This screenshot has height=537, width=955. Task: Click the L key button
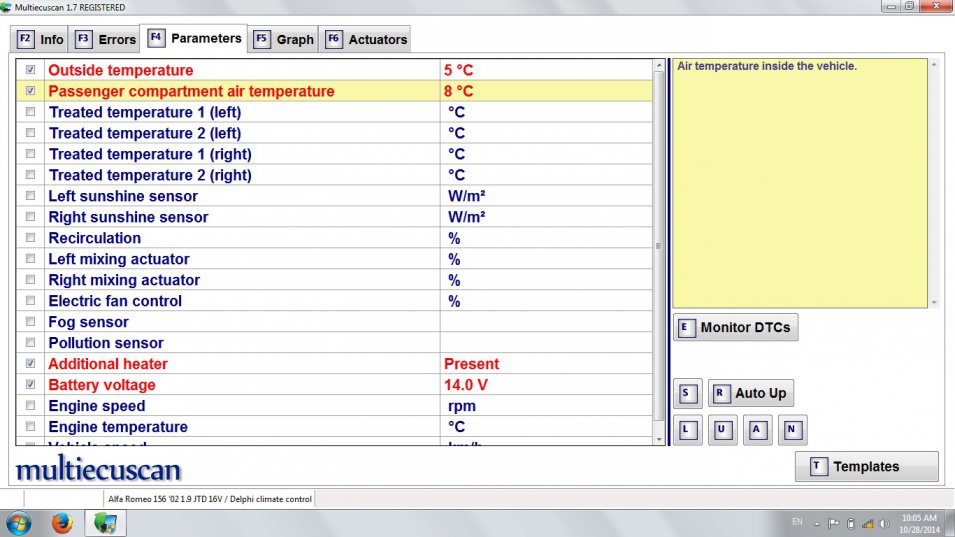pos(687,430)
